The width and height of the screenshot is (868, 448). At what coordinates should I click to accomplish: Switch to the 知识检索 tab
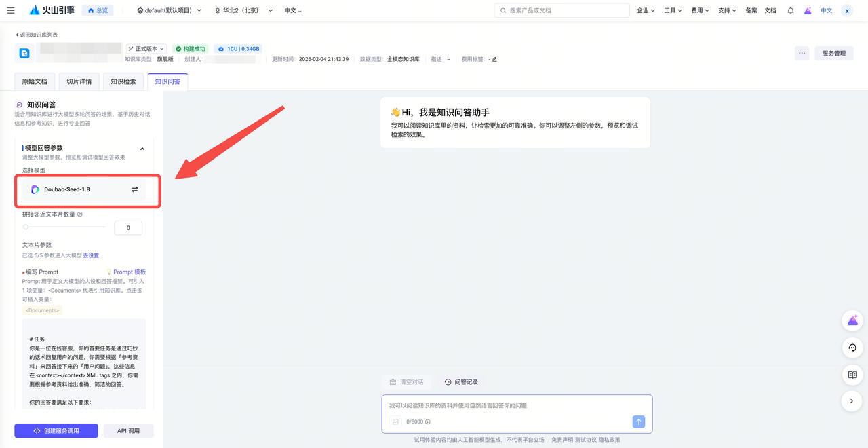(x=123, y=81)
